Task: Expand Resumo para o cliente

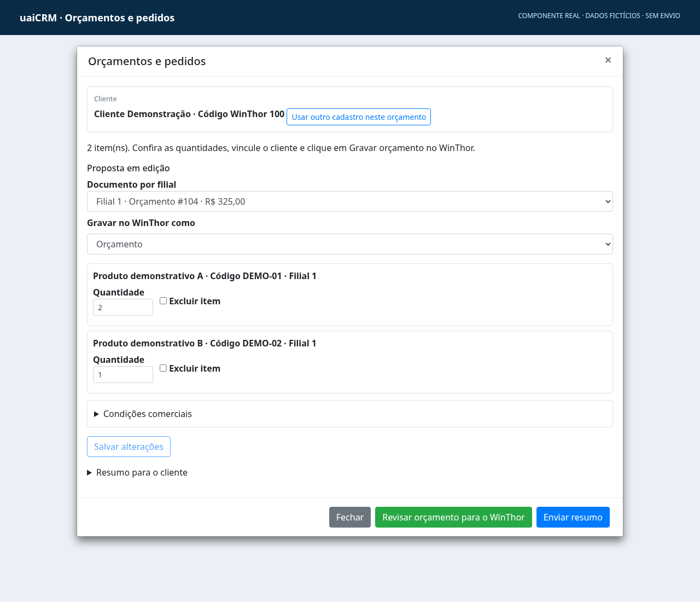Action: coord(137,472)
